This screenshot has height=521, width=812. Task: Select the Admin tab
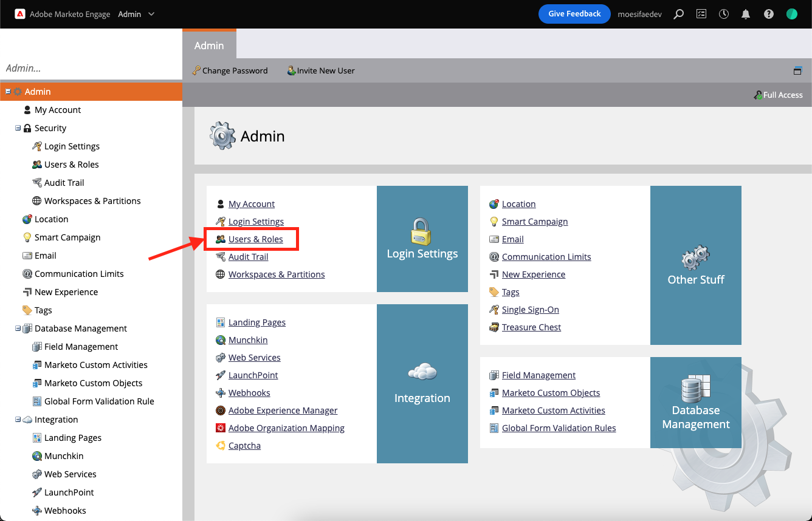[209, 46]
